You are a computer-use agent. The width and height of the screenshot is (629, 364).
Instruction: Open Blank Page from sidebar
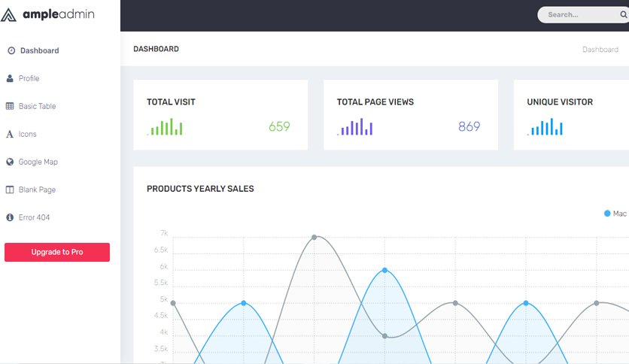click(37, 190)
